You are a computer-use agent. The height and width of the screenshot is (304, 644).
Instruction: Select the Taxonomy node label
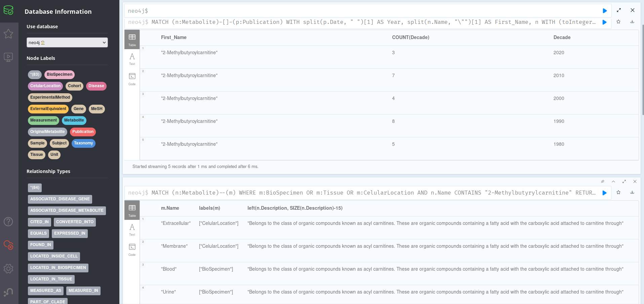point(83,143)
